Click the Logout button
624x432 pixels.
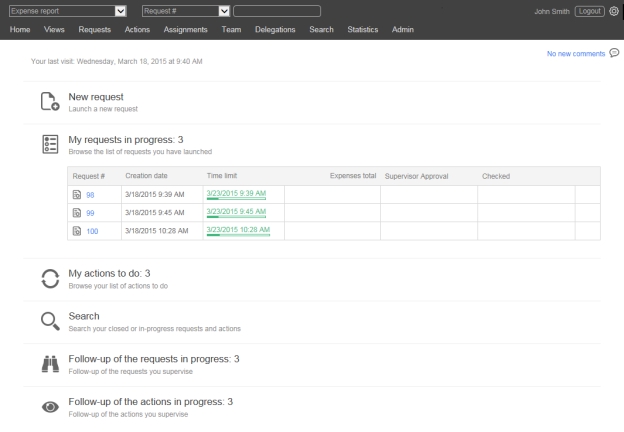coord(589,11)
